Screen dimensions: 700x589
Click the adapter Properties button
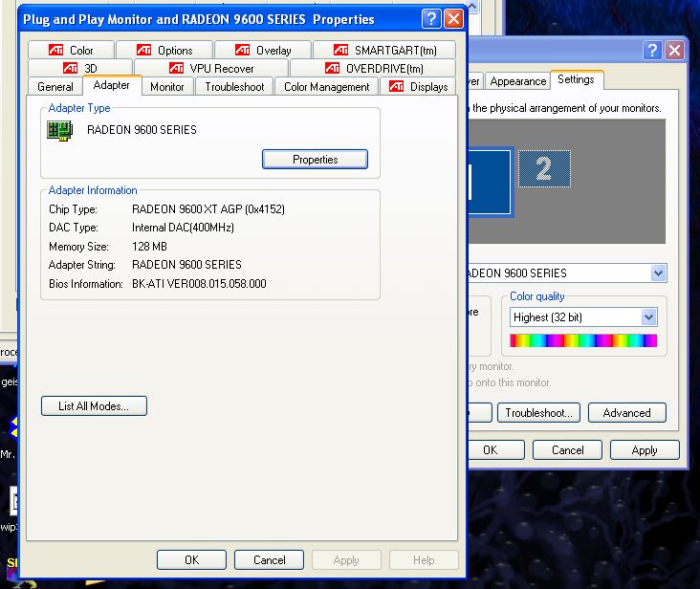[315, 160]
